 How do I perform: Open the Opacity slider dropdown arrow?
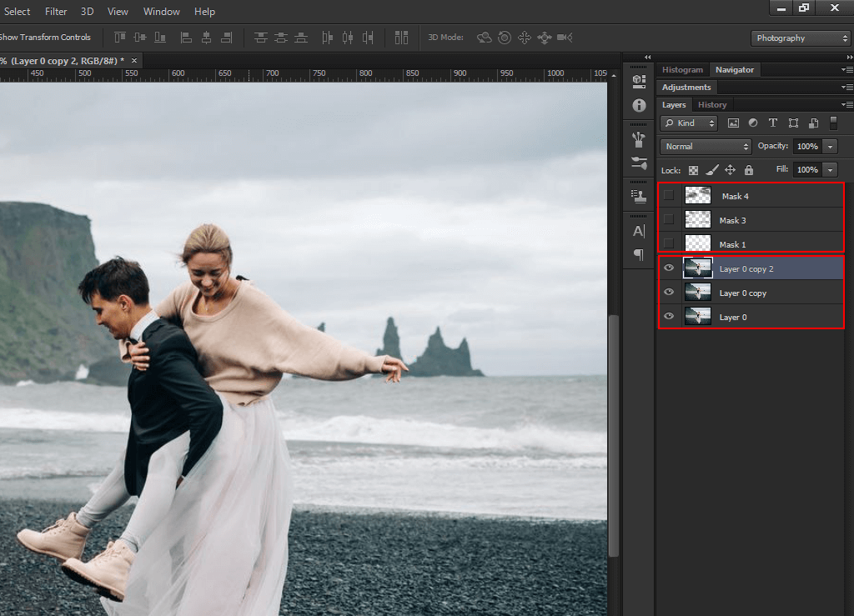[x=830, y=147]
